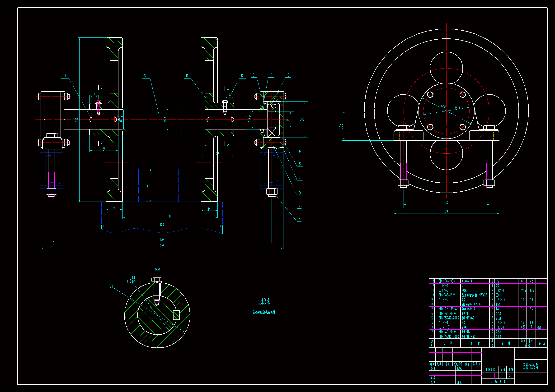Select the 螺栓 M12X80 parts list row
The image size is (555, 392).
[x=468, y=336]
